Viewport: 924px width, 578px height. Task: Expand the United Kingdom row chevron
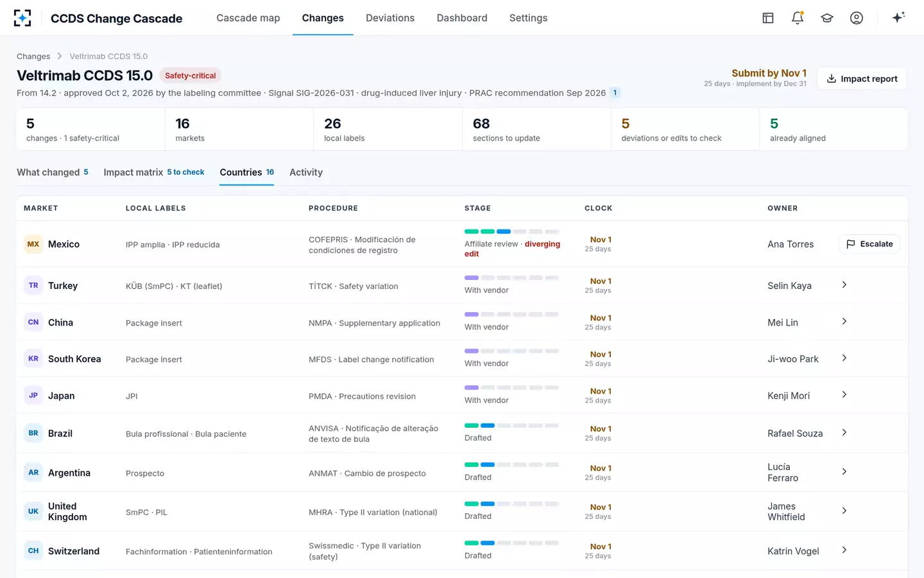pyautogui.click(x=844, y=511)
